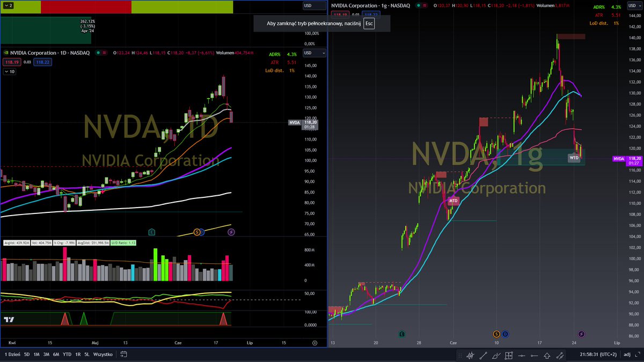The width and height of the screenshot is (644, 362).
Task: Click the NVIDIA Corporation 1g NASDAQ title
Action: 370,5
